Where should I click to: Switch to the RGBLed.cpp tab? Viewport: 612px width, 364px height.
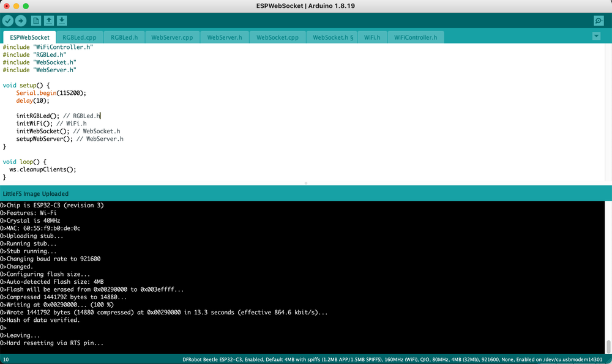tap(80, 37)
